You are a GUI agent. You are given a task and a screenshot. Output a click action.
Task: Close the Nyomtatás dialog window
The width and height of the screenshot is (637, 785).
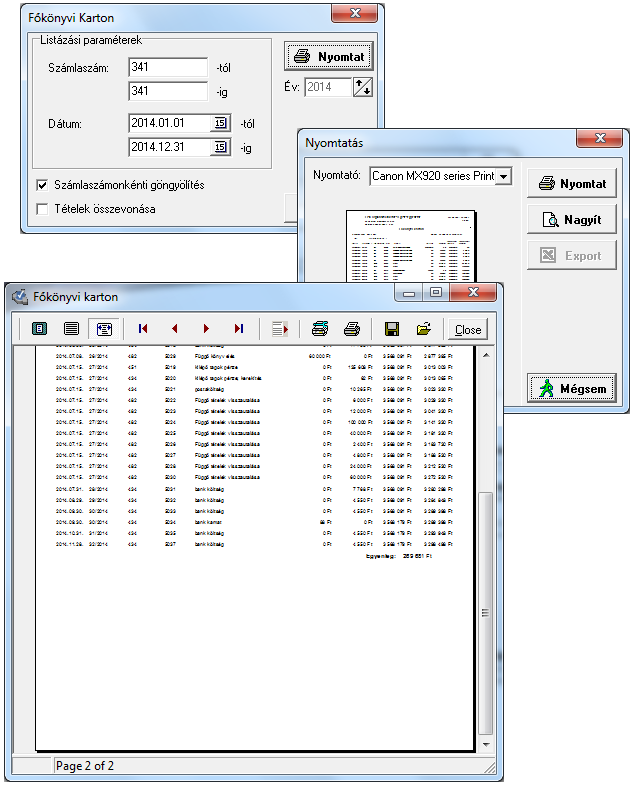coord(599,138)
